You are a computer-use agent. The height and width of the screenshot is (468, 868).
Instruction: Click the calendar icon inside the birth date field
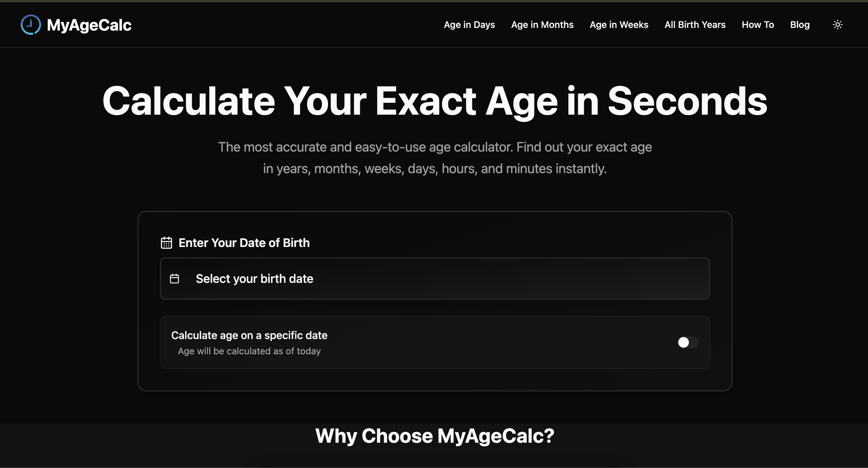[x=174, y=279]
